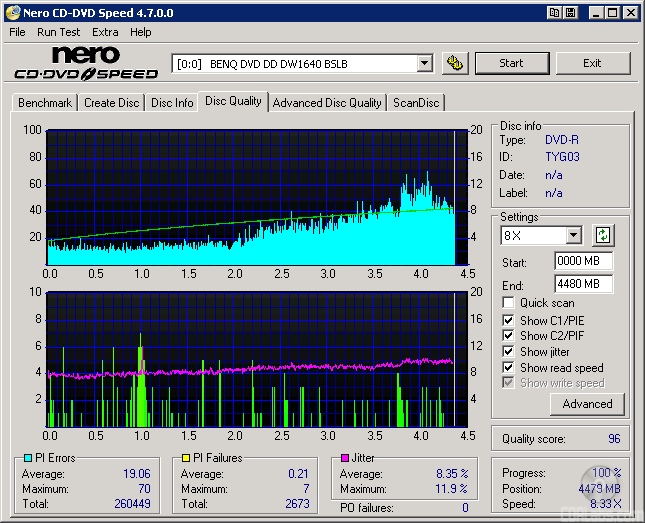The width and height of the screenshot is (645, 523).
Task: Click the copy-to-clipboard icon in title bar
Action: tap(554, 13)
